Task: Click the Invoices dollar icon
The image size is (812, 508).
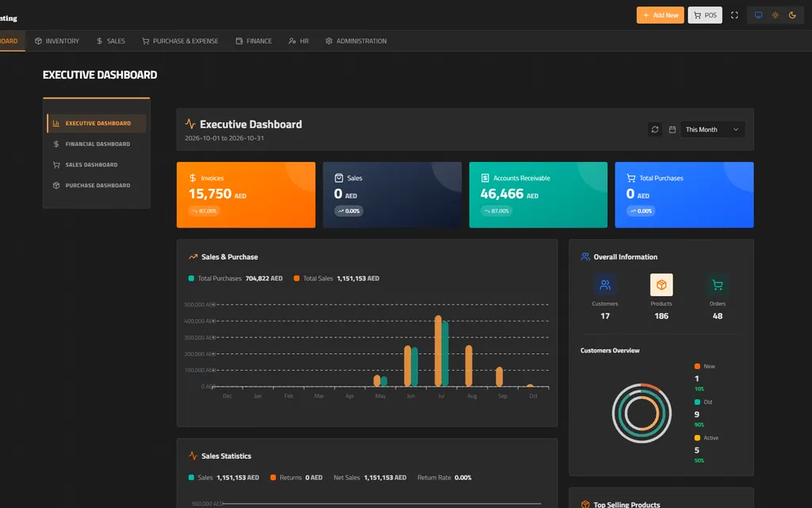Action: tap(193, 178)
